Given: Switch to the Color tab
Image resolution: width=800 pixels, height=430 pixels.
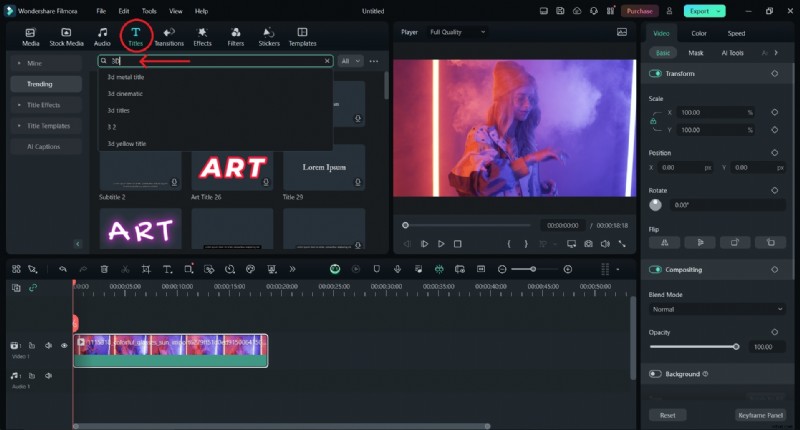Looking at the screenshot, I should coord(698,33).
